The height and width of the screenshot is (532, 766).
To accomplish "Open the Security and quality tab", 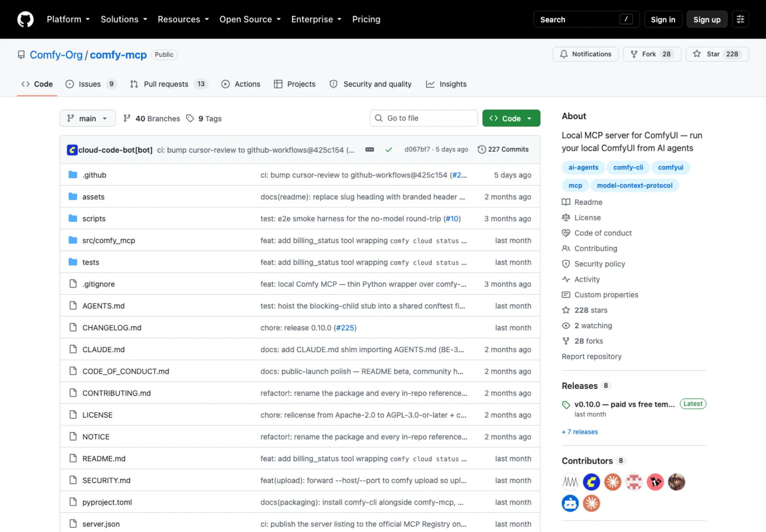I will [x=371, y=84].
